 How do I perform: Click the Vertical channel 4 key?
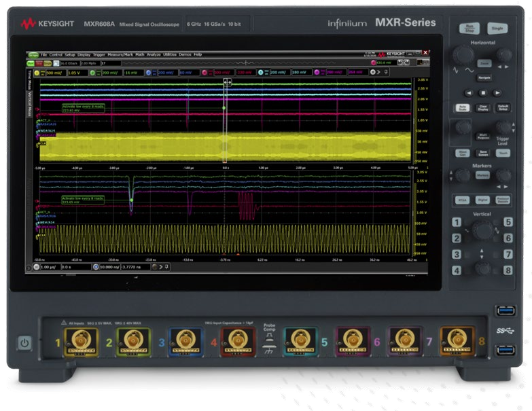pos(457,270)
